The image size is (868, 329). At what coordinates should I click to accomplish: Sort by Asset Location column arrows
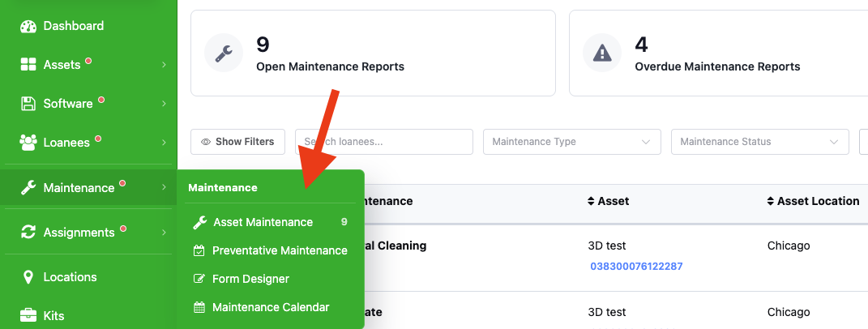click(x=770, y=201)
